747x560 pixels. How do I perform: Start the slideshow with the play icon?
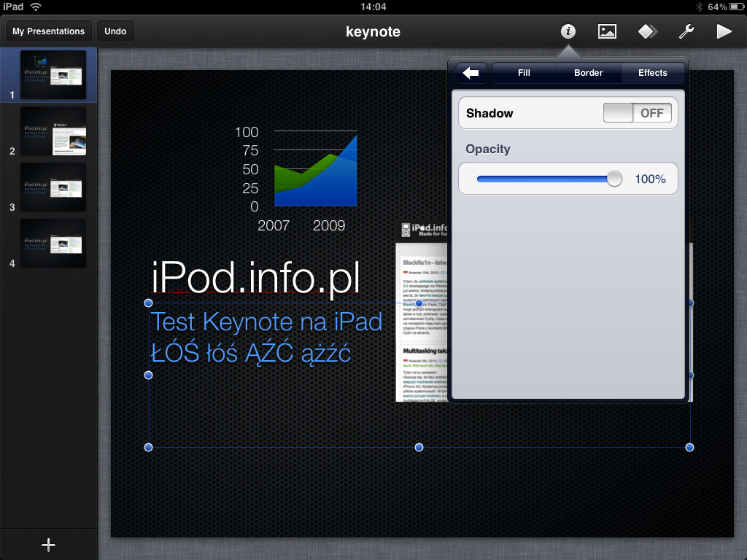click(x=724, y=31)
